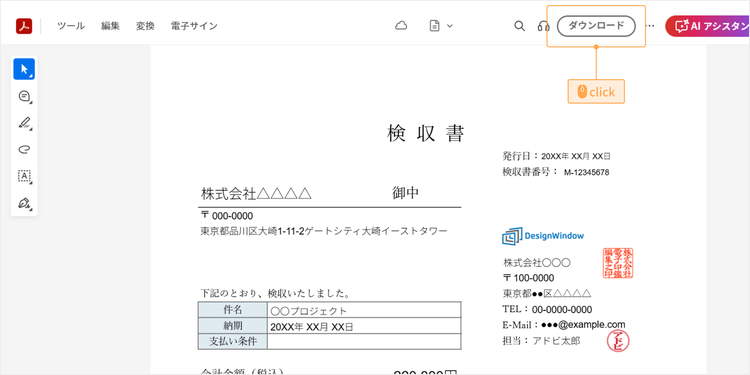
Task: Select the freehand draw loop tool
Action: [24, 150]
